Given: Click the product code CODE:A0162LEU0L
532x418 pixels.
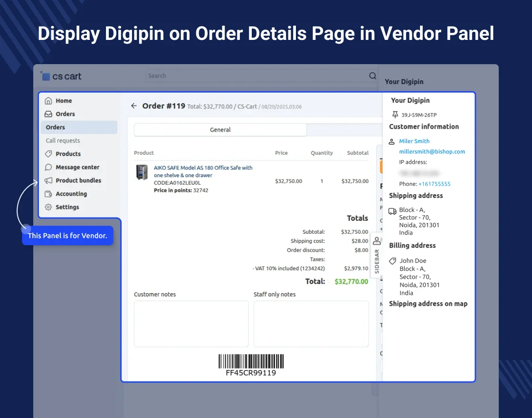Looking at the screenshot, I should pyautogui.click(x=177, y=183).
